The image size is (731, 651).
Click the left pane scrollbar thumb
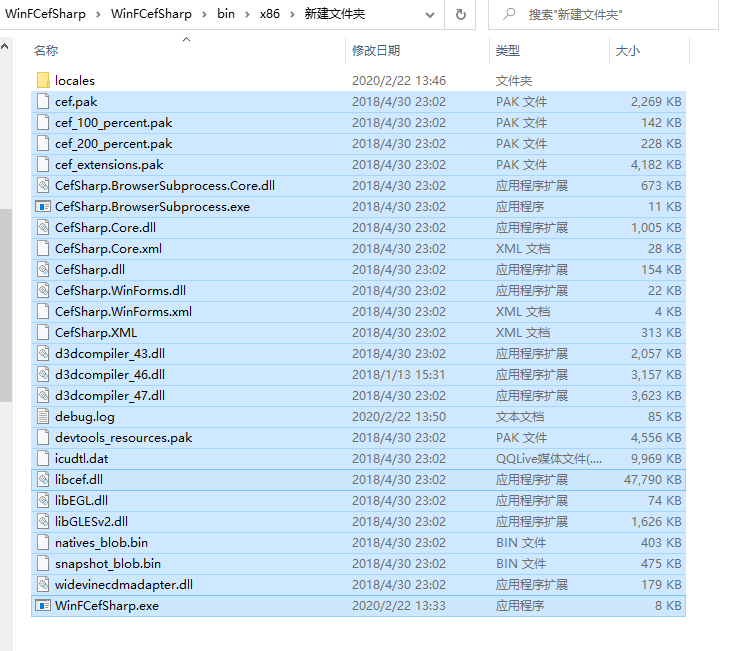pos(6,305)
